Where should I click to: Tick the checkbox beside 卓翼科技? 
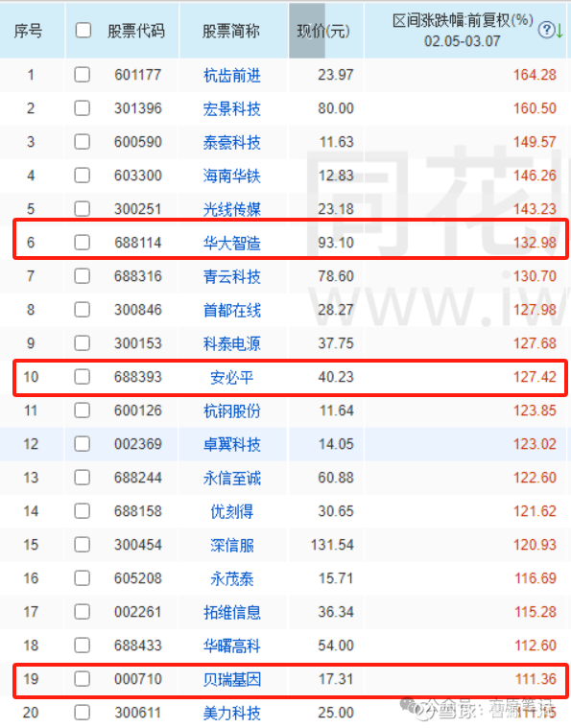pyautogui.click(x=83, y=444)
